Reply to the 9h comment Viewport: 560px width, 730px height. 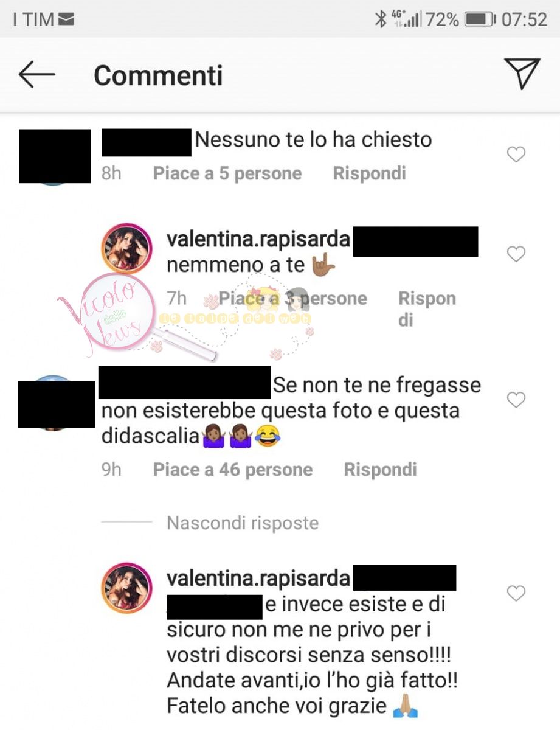tap(380, 470)
